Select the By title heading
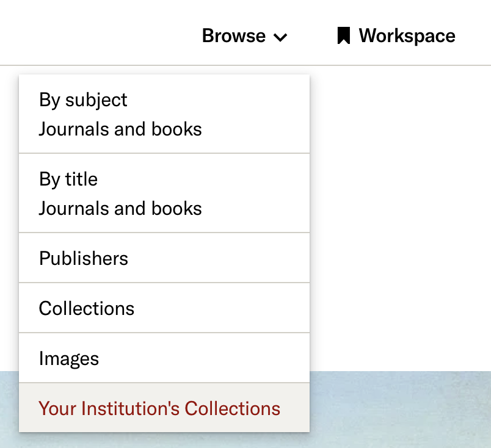 [x=68, y=179]
